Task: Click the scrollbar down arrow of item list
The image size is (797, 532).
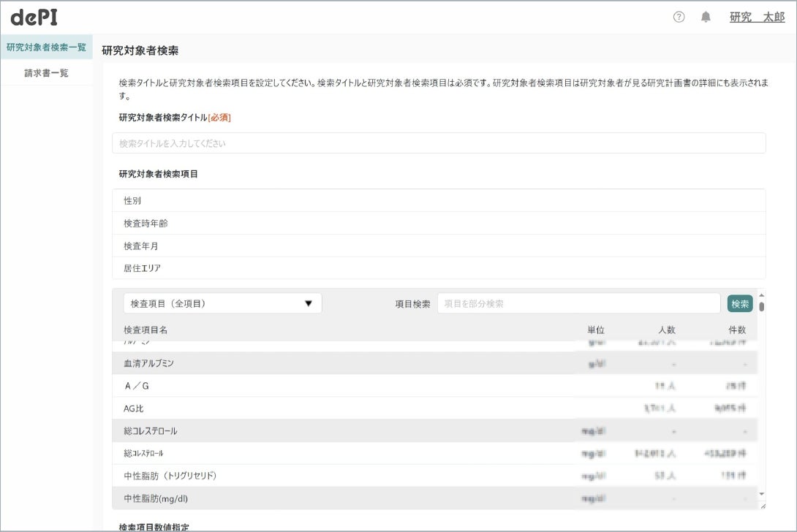Action: pos(761,494)
